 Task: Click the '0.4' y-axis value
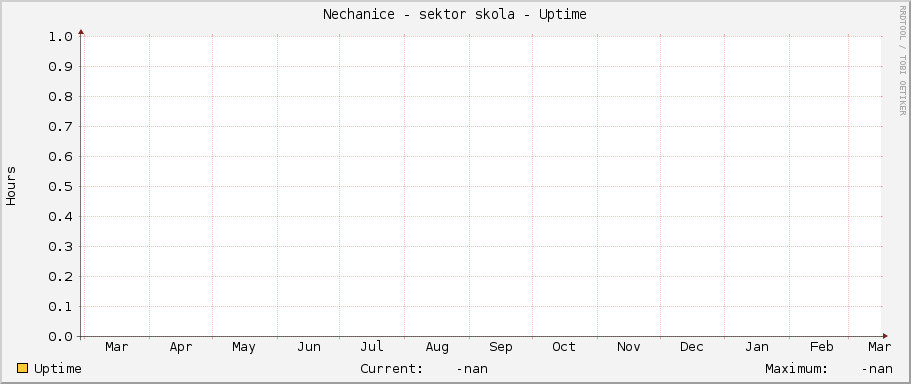click(x=60, y=217)
